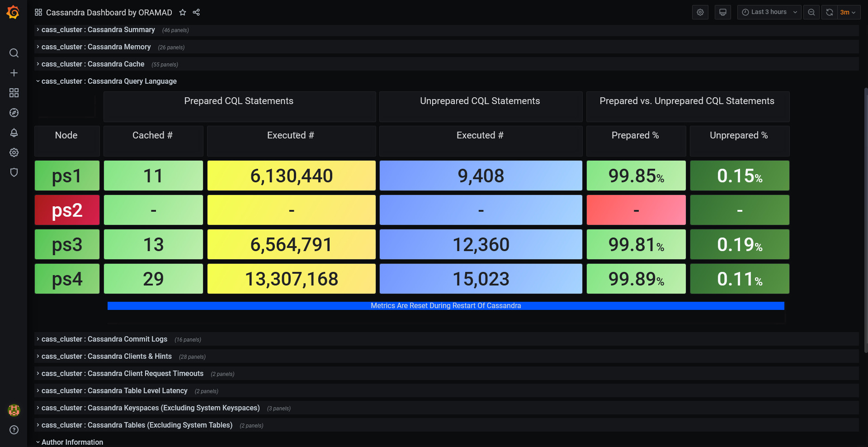The width and height of the screenshot is (868, 447).
Task: Click the Create plus icon in sidebar
Action: pyautogui.click(x=14, y=73)
